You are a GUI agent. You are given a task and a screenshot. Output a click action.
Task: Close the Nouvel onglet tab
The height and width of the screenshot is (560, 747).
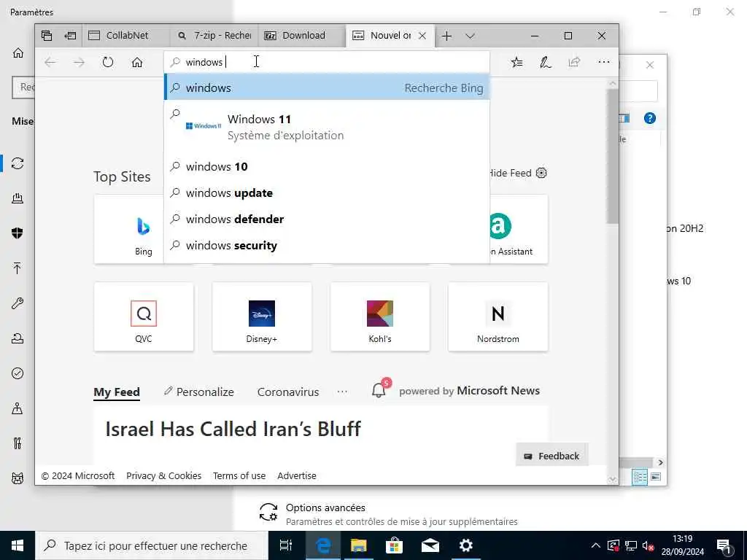point(422,36)
